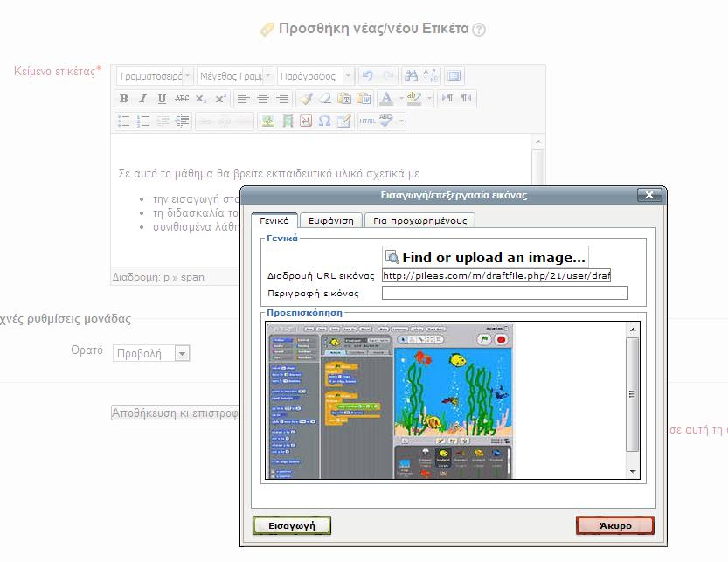This screenshot has height=562, width=728.
Task: Toggle underline formatting
Action: [x=162, y=99]
